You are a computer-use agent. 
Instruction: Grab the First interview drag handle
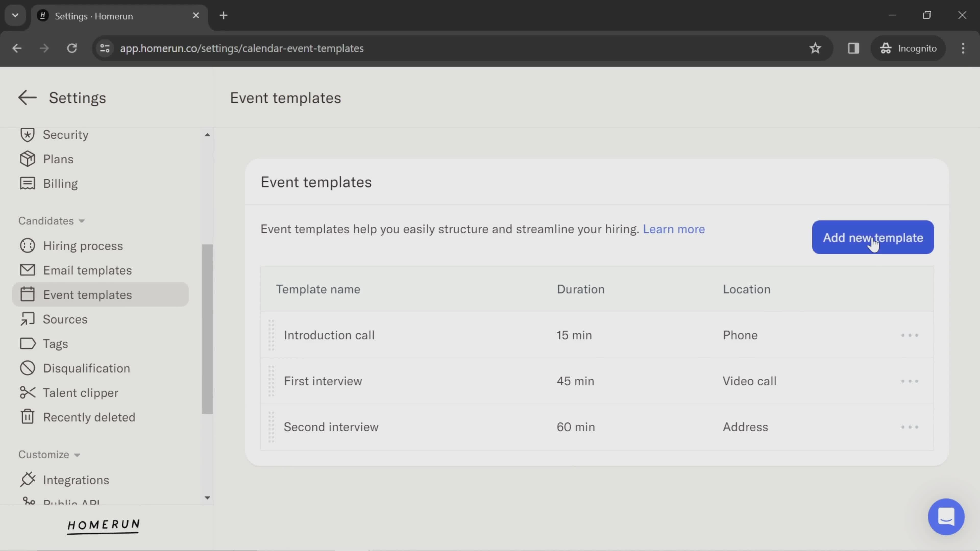(x=271, y=381)
